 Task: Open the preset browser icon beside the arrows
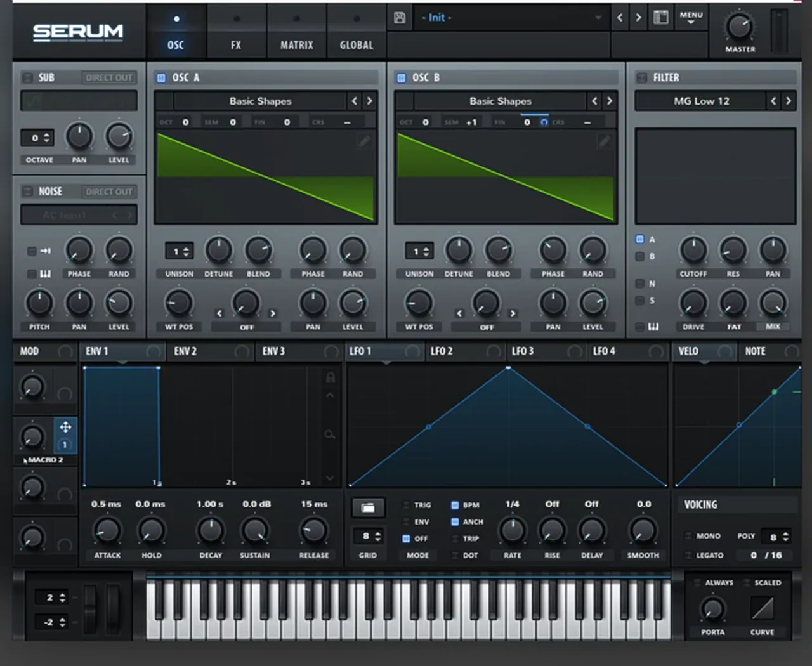pyautogui.click(x=661, y=18)
